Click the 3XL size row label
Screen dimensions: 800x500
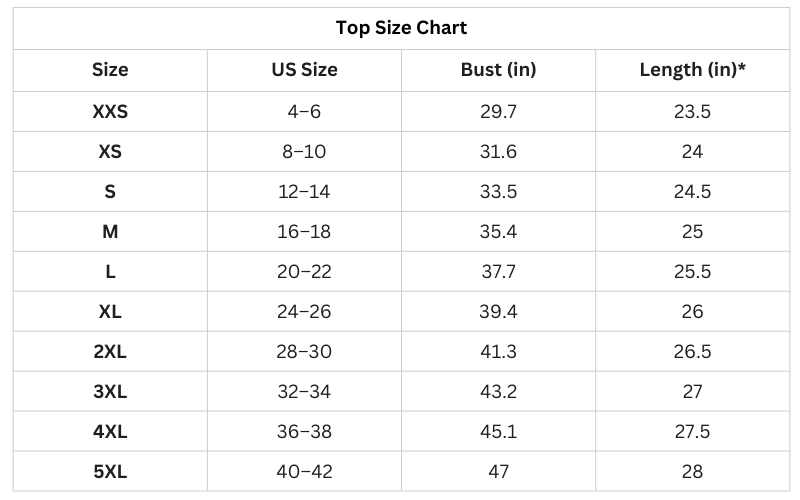110,391
